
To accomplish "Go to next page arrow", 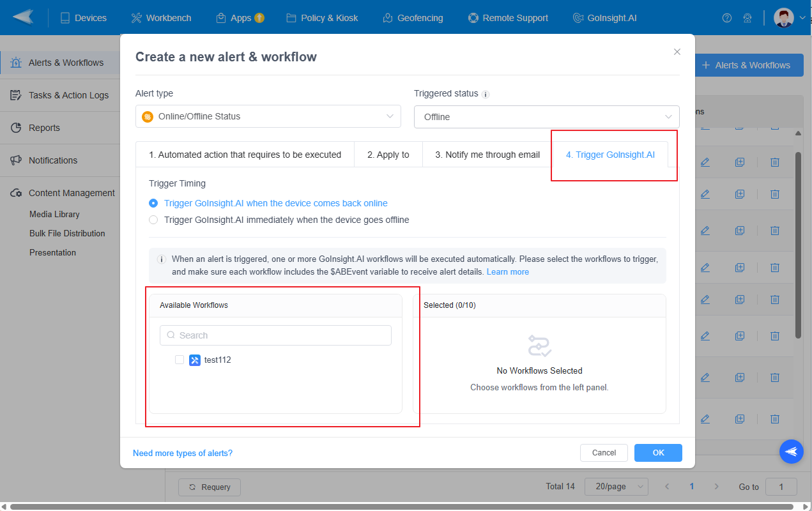I will 717,487.
